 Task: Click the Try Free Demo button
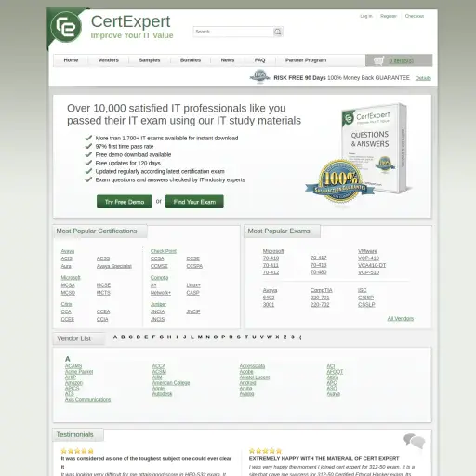125,202
